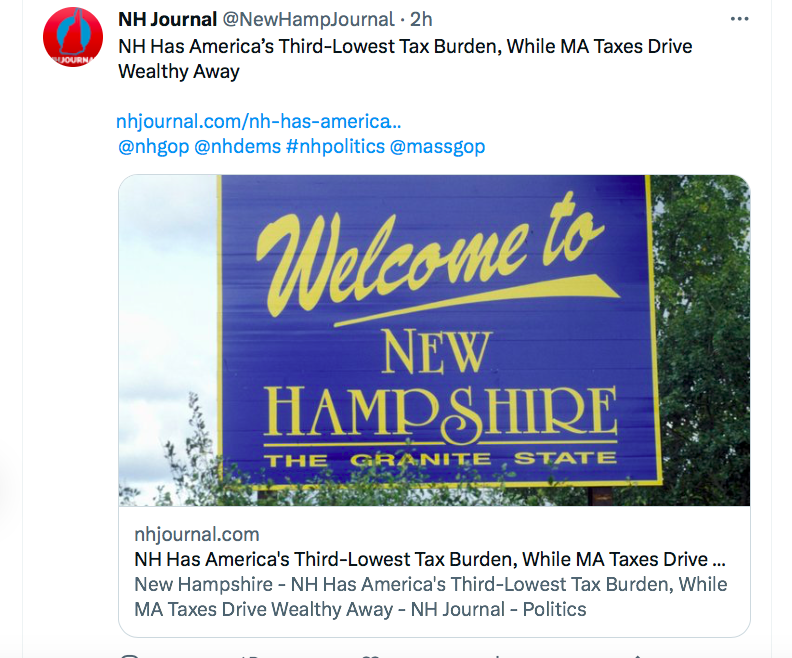792x658 pixels.
Task: Open the tweet's three-dot More menu
Action: pos(739,19)
